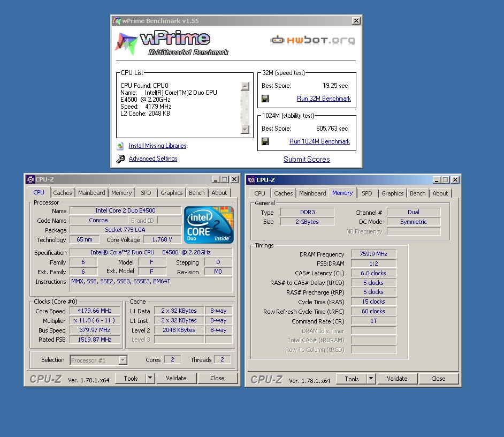
Task: Open Advanced Settings link
Action: point(153,159)
